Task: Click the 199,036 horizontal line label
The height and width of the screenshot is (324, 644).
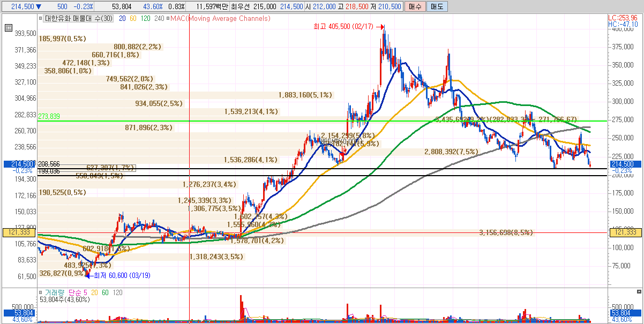Action: click(x=49, y=171)
